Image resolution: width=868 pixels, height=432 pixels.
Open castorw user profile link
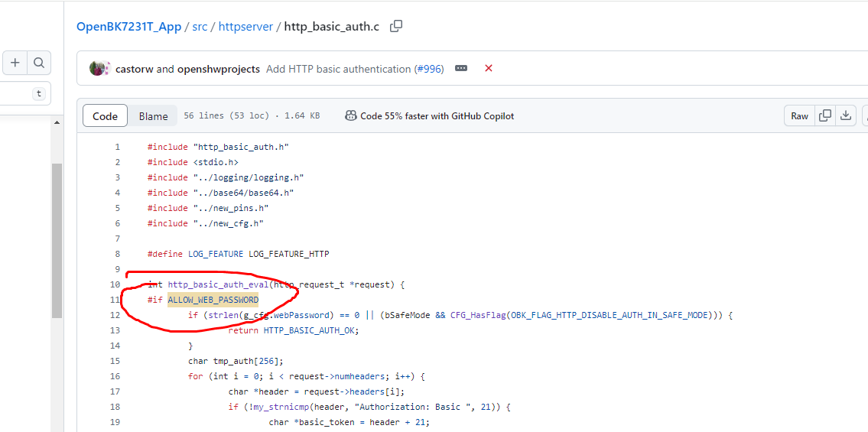(135, 69)
